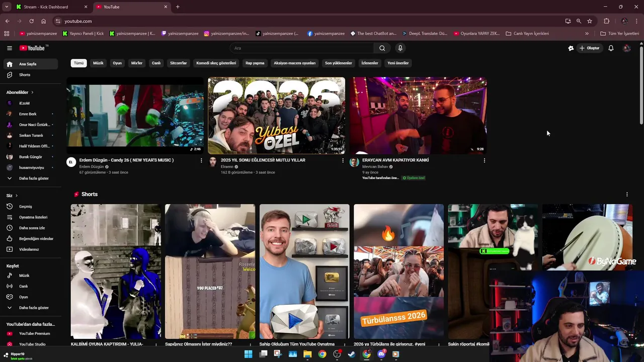Image resolution: width=644 pixels, height=362 pixels.
Task: Focus the Ara search field
Action: pyautogui.click(x=302, y=48)
